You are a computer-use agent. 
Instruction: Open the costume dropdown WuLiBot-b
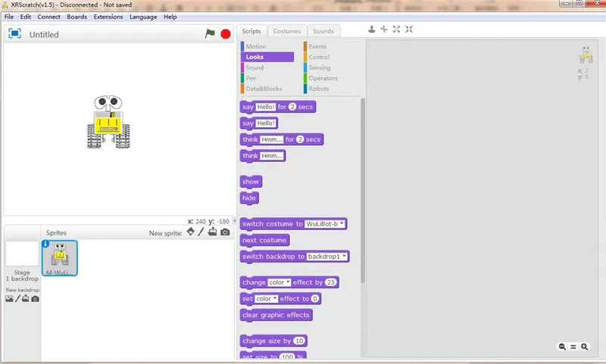point(325,224)
